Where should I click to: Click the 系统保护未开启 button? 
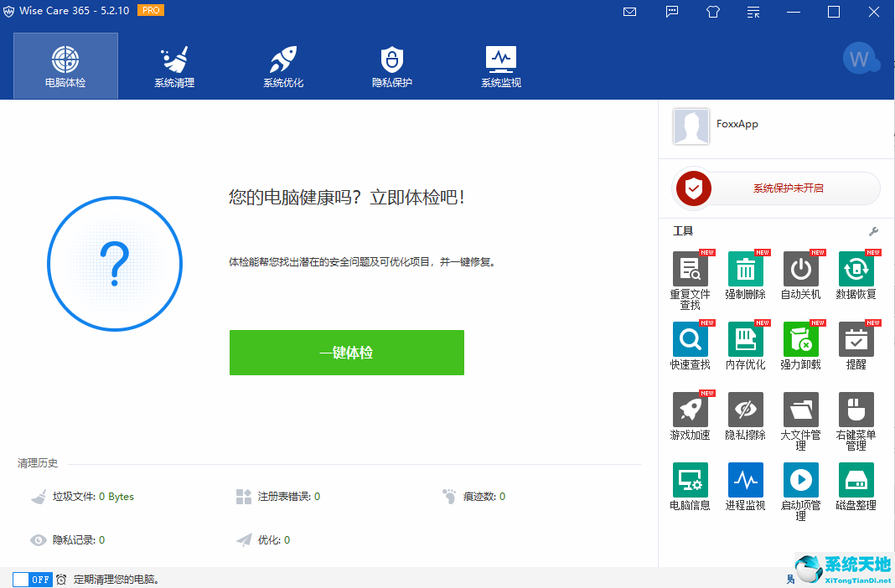click(789, 188)
